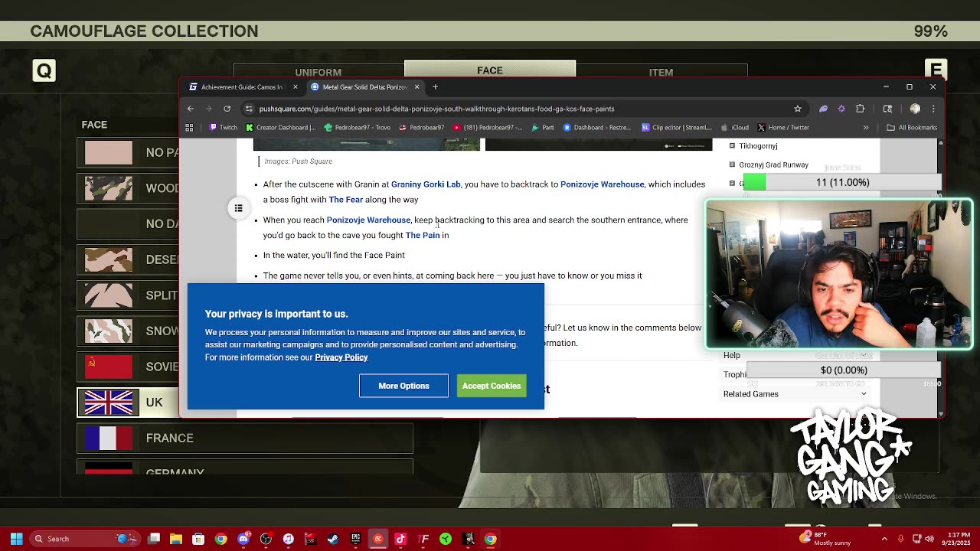This screenshot has width=980, height=551.
Task: Open the Home / Twitter bookmark
Action: [x=783, y=128]
